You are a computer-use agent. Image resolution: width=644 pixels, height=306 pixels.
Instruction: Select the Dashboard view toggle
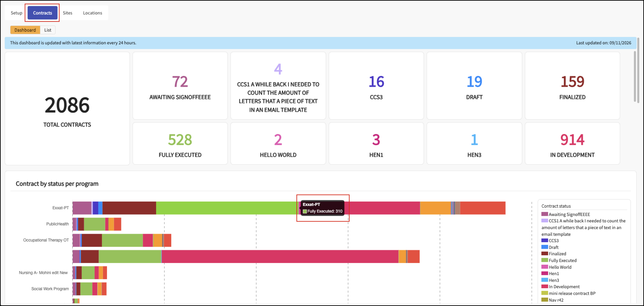(25, 30)
